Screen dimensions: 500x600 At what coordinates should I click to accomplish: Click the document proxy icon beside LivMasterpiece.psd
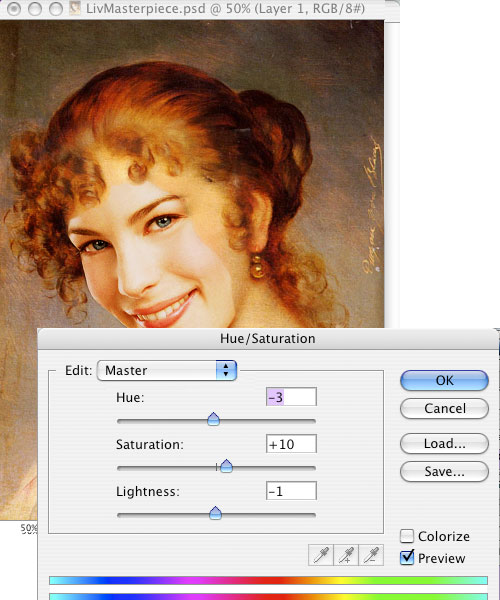(75, 8)
